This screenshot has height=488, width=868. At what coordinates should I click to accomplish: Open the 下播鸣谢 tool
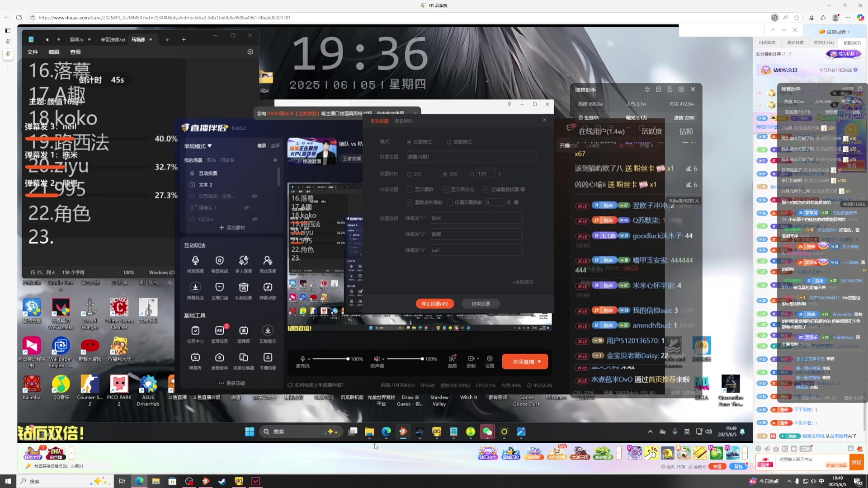point(268,361)
